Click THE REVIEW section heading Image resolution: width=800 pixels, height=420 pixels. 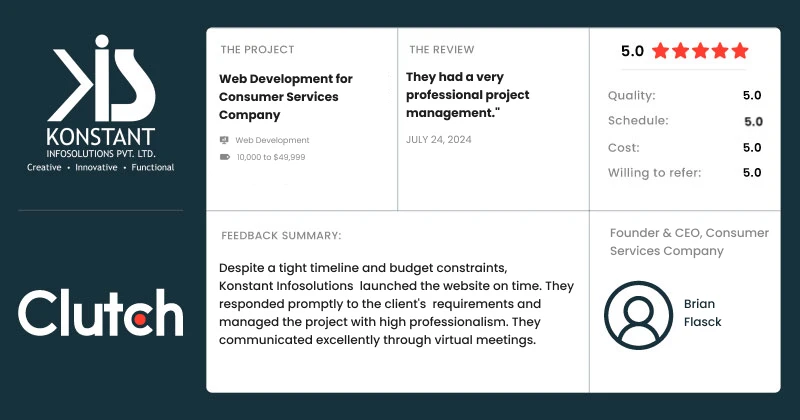tap(442, 50)
